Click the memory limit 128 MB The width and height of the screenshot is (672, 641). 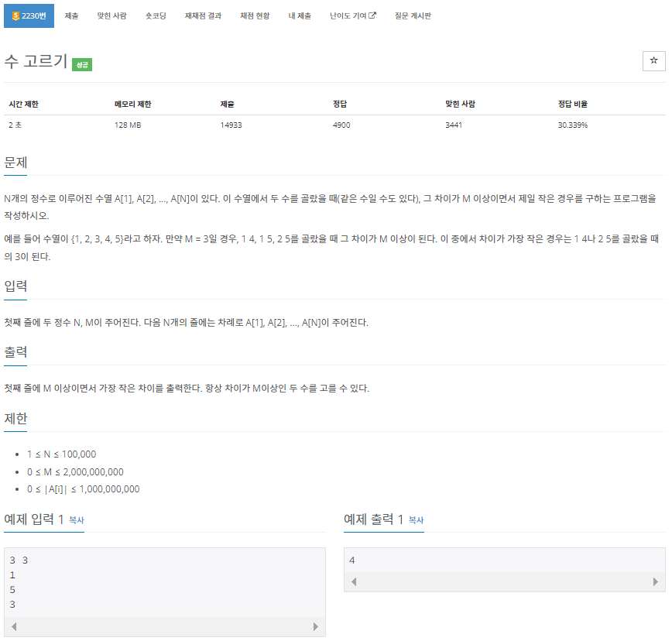128,125
